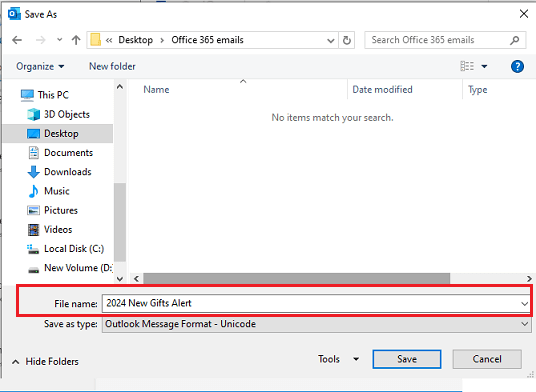Click the Music note icon
Image resolution: width=536 pixels, height=392 pixels.
(33, 191)
